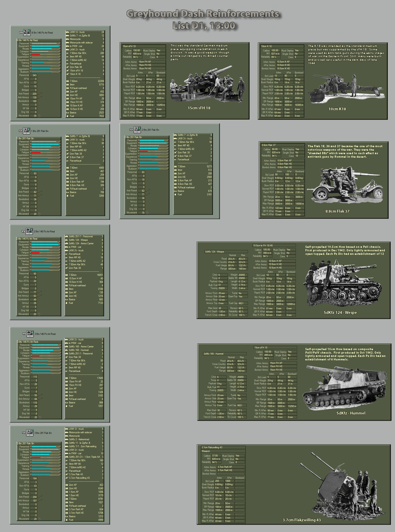The height and width of the screenshot is (532, 395).
Task: Click movement wheel icon in III Bn 146 panel
Action: pos(39,116)
